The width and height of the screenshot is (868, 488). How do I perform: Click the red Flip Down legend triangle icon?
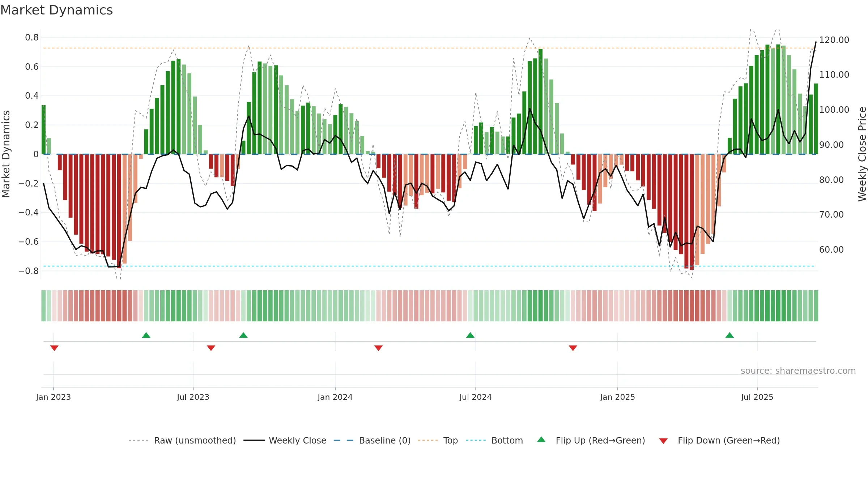(x=663, y=441)
